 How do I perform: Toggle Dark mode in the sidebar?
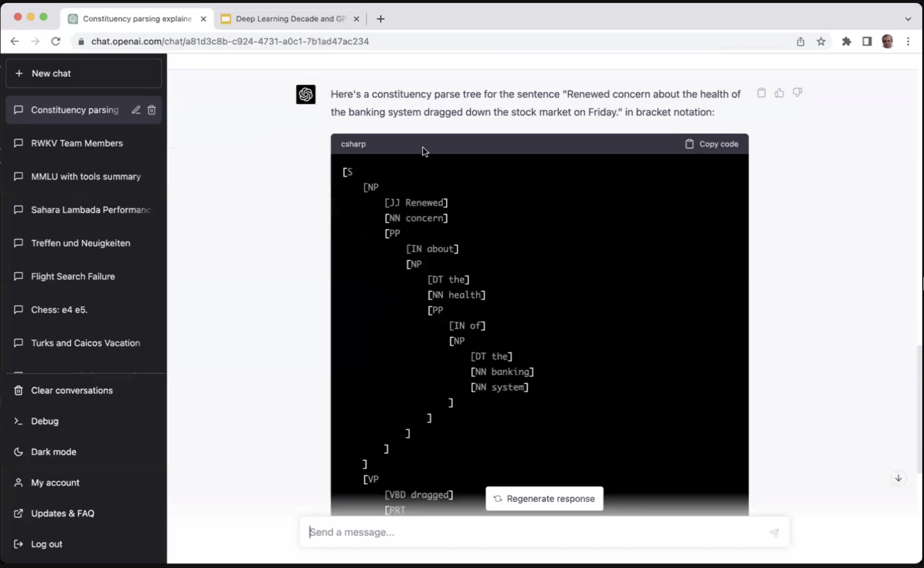pos(53,451)
